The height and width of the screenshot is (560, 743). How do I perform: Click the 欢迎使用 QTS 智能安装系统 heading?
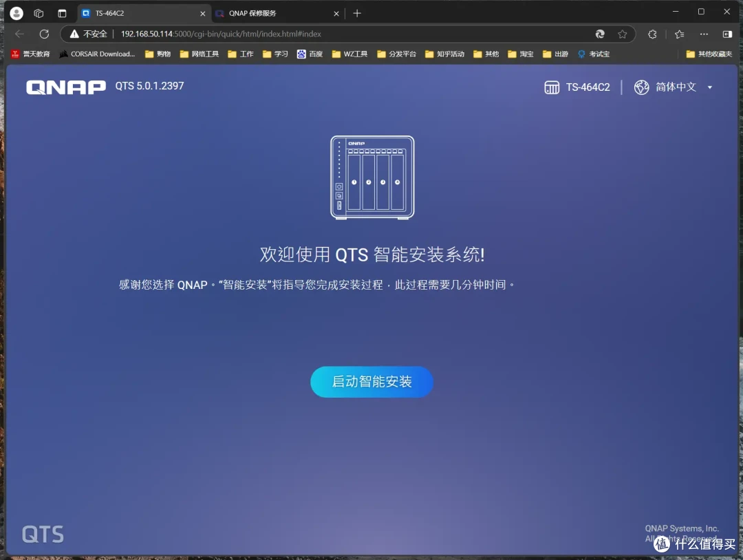[372, 255]
